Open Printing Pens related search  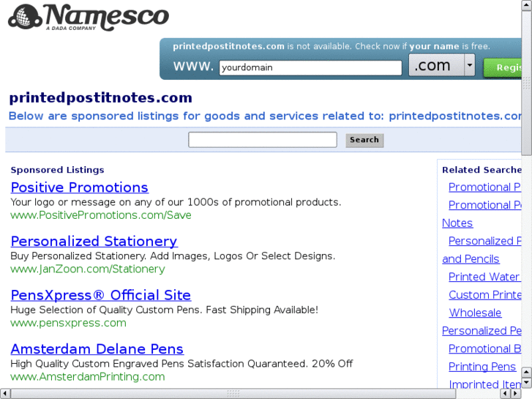click(482, 367)
